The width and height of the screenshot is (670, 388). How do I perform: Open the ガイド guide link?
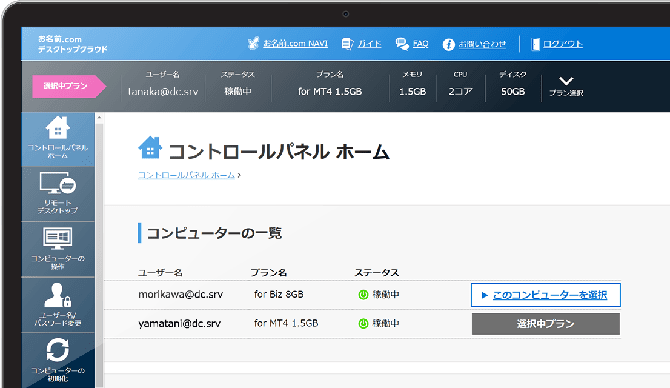(369, 44)
